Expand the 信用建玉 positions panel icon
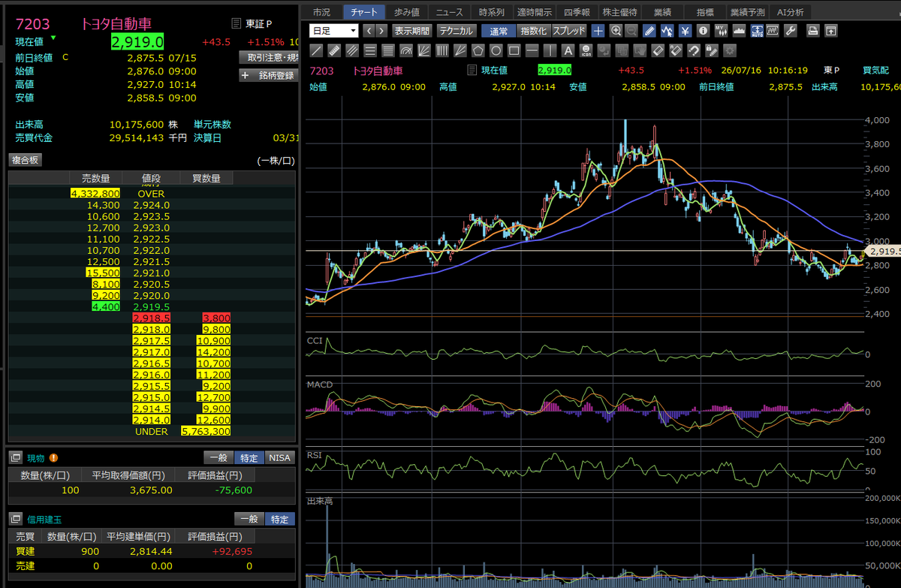This screenshot has height=588, width=901. coord(16,519)
